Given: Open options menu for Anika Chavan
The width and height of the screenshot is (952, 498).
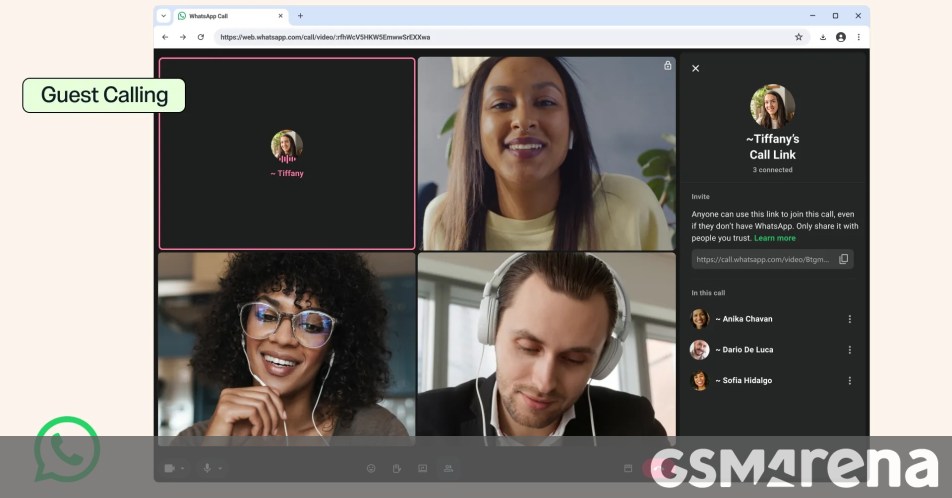Looking at the screenshot, I should click(849, 319).
